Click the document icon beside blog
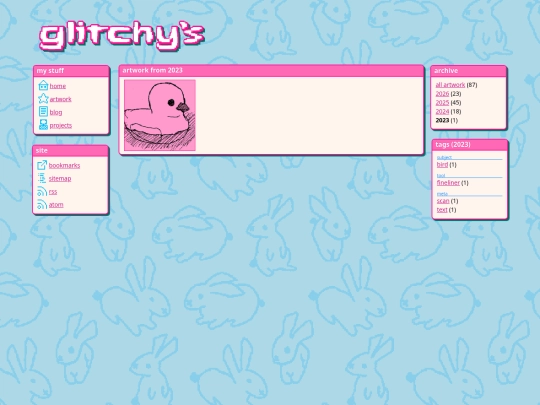The height and width of the screenshot is (405, 540). [43, 112]
